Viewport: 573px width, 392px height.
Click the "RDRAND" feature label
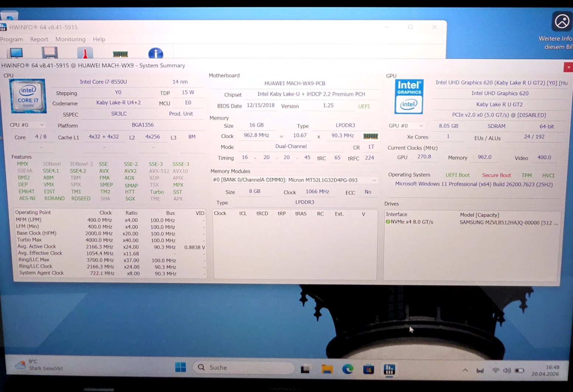point(54,198)
